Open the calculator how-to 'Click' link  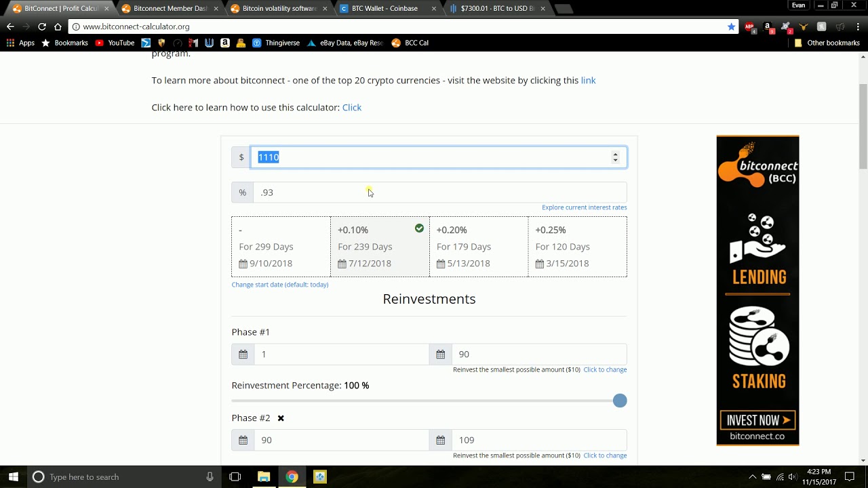(x=352, y=107)
